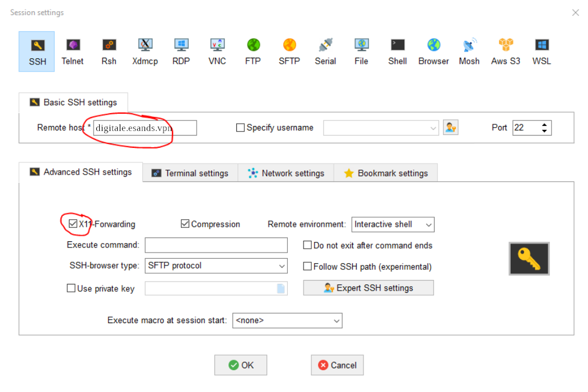Click the user manager icon beside username
The height and width of the screenshot is (392, 588).
tap(450, 128)
